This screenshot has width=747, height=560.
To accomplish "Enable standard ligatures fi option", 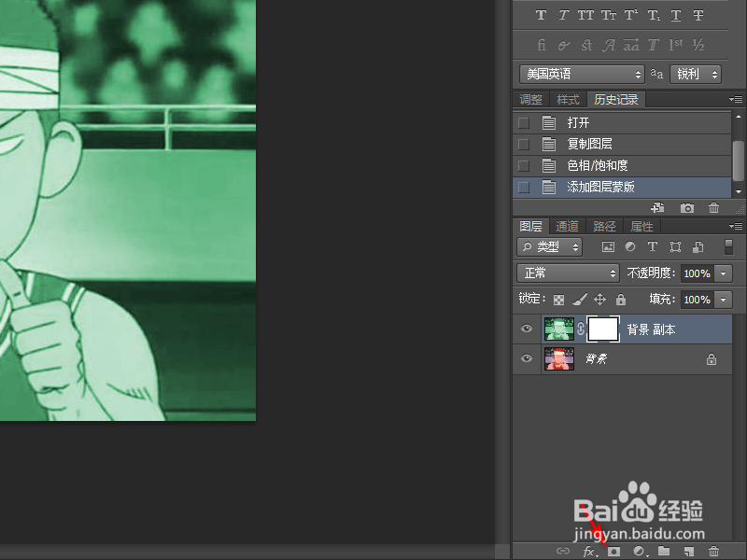I will [x=542, y=45].
